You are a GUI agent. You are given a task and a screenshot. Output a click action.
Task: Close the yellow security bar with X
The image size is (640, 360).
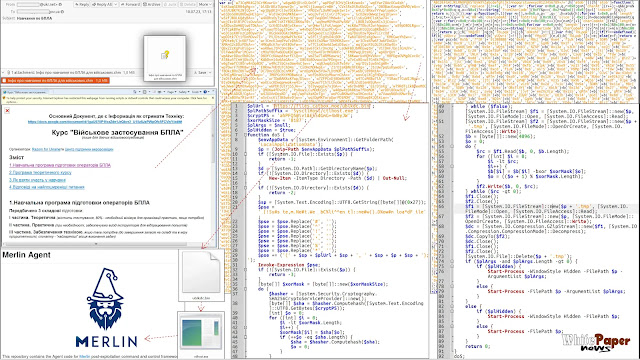coord(212,98)
